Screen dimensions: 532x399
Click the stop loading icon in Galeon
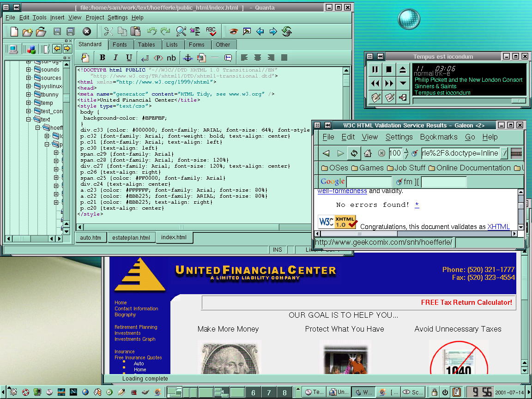tap(382, 153)
